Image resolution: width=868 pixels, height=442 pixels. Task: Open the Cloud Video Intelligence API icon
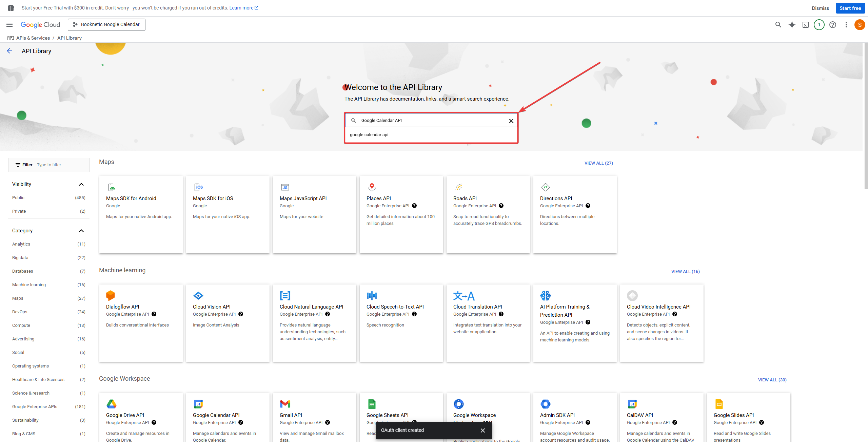coord(632,296)
